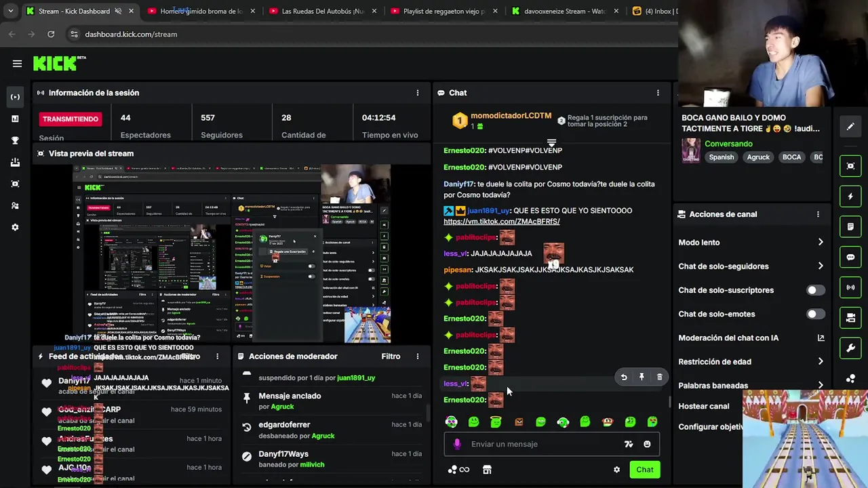The image size is (868, 488).
Task: Click Danyf17Ways in moderator actions list
Action: pyautogui.click(x=283, y=453)
